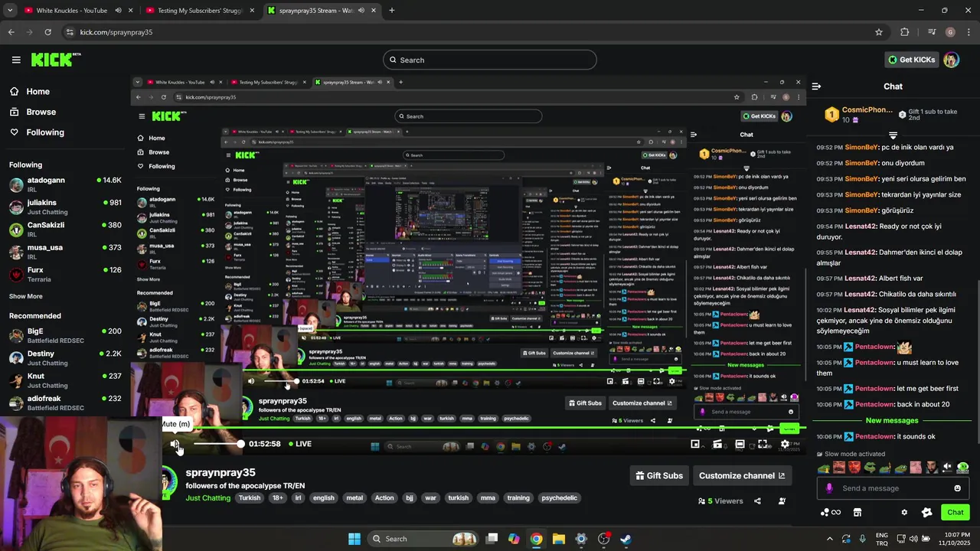Toggle theater mode in player
Screen dimensions: 980x551
740,444
